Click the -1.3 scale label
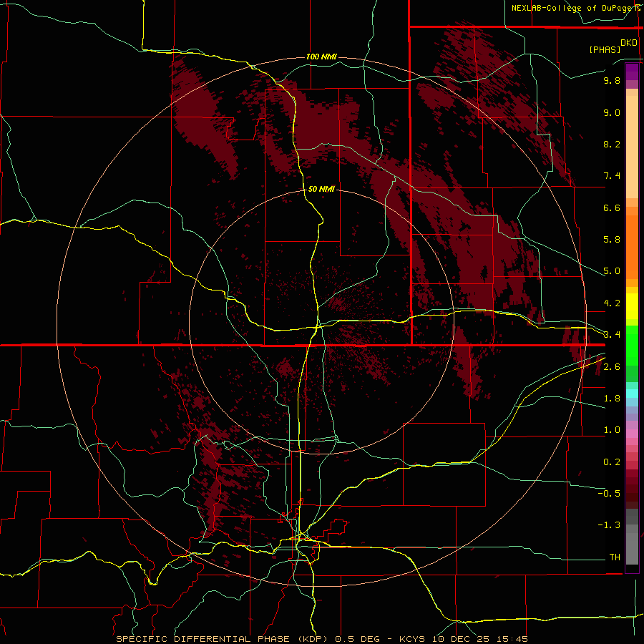Screen dimensions: 644x644 pos(609,525)
